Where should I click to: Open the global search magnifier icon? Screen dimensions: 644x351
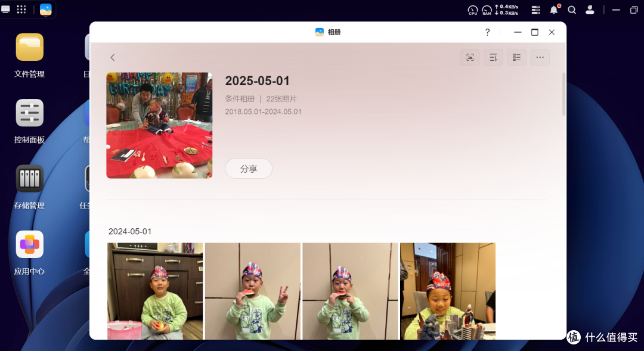tap(572, 10)
